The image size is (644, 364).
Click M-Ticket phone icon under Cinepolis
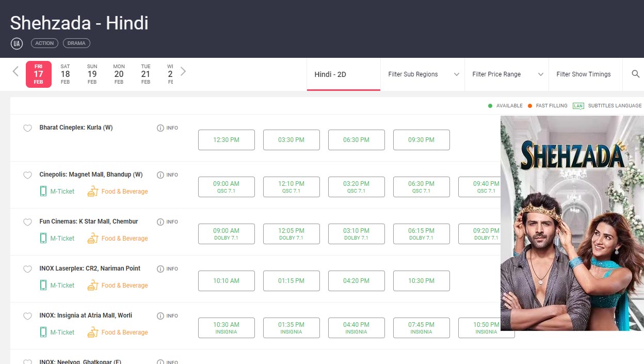43,192
